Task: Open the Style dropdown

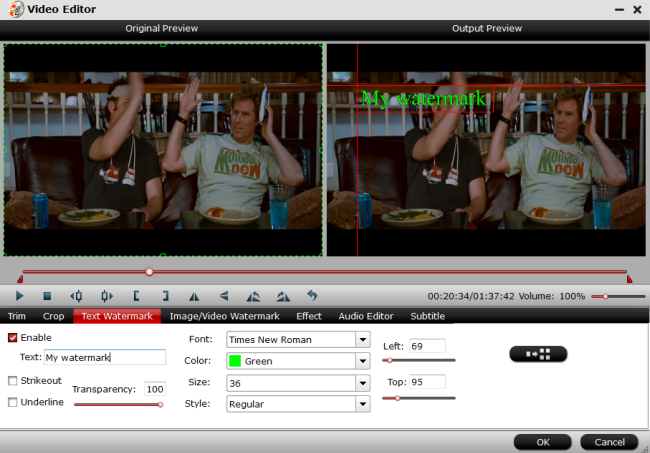Action: pyautogui.click(x=363, y=404)
